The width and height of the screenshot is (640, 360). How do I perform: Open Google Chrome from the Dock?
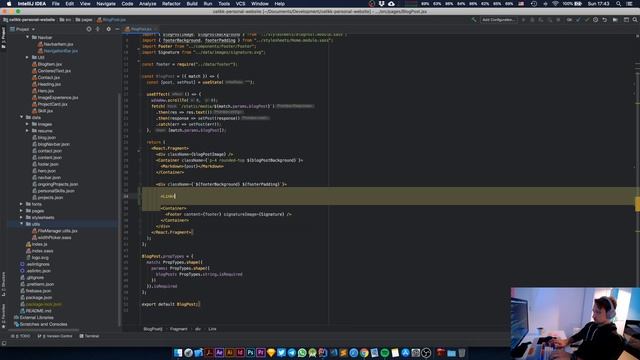[364, 353]
